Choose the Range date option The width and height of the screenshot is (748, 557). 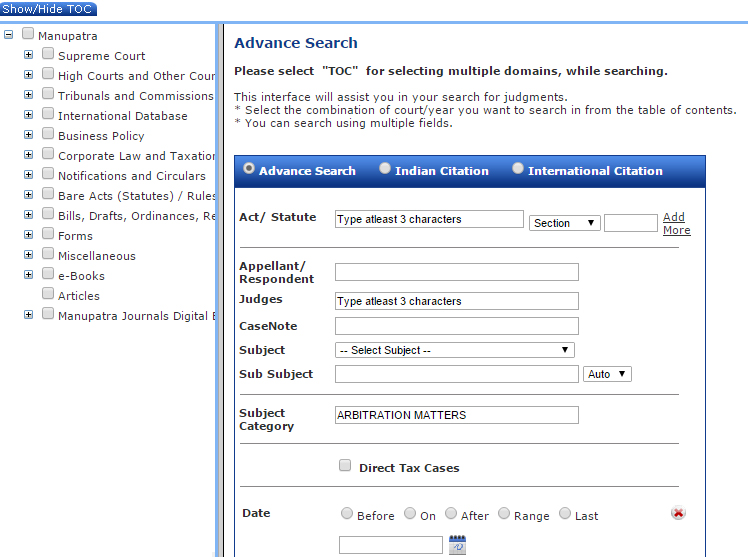click(x=504, y=514)
